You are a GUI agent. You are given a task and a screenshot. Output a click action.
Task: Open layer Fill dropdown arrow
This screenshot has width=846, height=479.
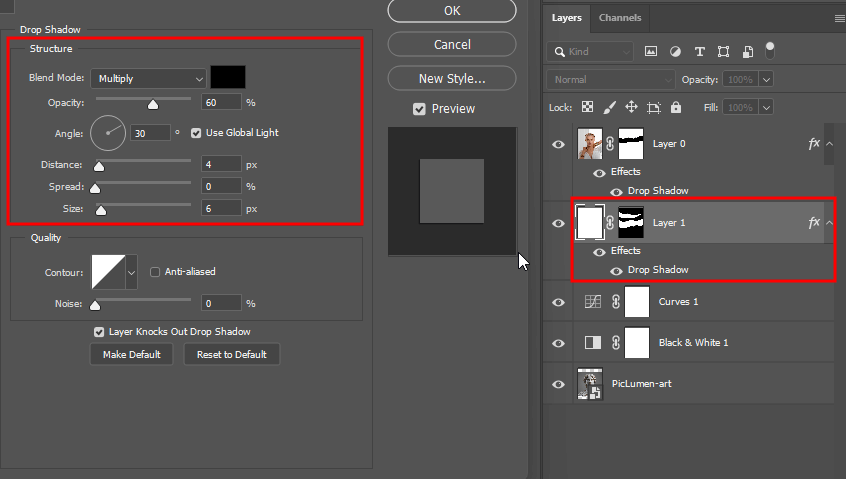point(766,107)
